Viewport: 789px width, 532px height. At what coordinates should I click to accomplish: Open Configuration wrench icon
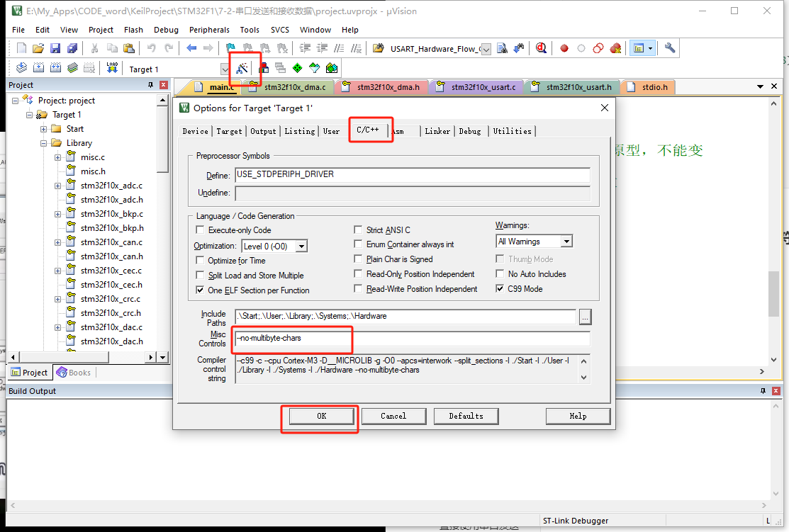pos(670,48)
